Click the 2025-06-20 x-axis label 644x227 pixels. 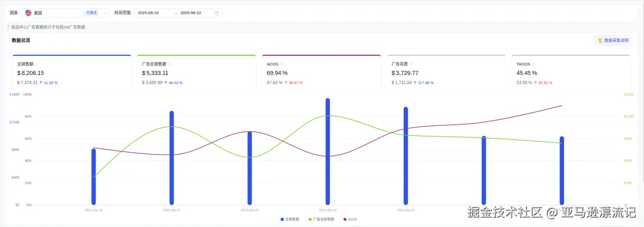[x=406, y=210]
